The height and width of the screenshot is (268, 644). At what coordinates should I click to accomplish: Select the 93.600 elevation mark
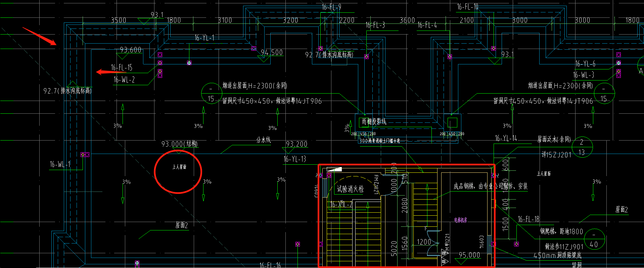[x=131, y=50]
